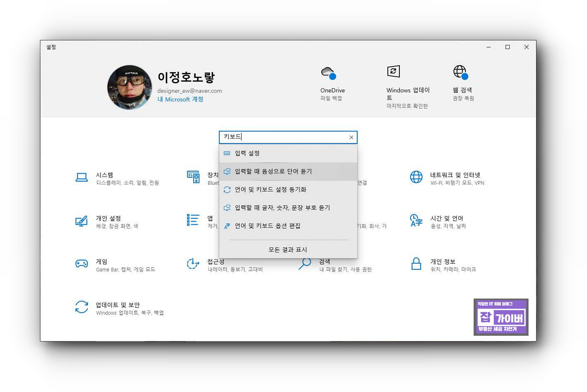587x392 pixels.
Task: Select the 입력 설정 search suggestion
Action: point(247,153)
